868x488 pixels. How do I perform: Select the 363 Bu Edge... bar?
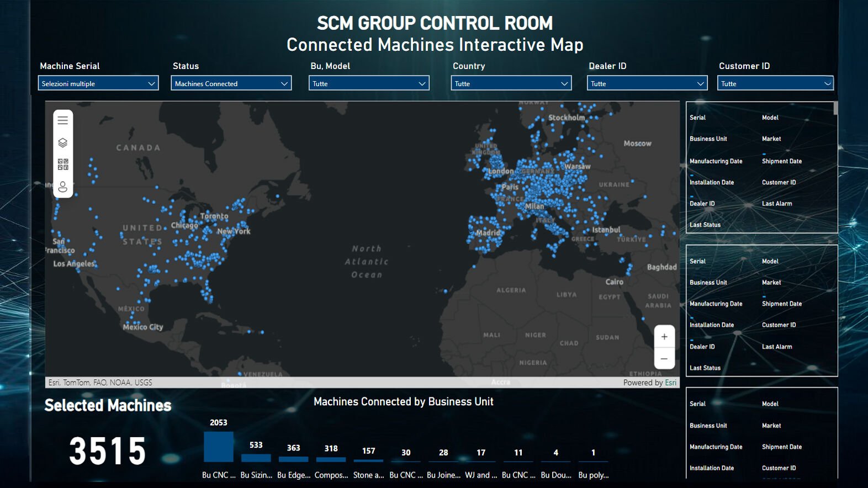[294, 459]
